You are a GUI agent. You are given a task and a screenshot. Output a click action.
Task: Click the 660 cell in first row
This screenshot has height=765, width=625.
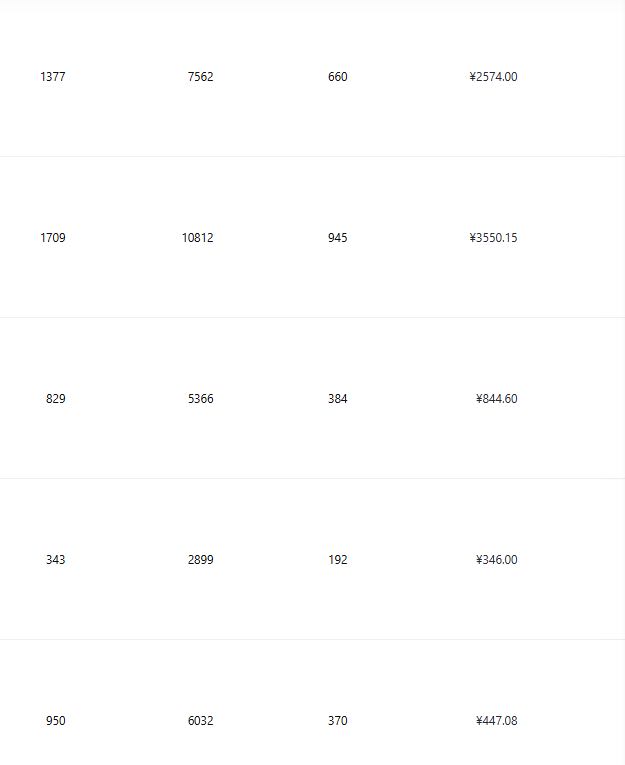[x=338, y=77]
